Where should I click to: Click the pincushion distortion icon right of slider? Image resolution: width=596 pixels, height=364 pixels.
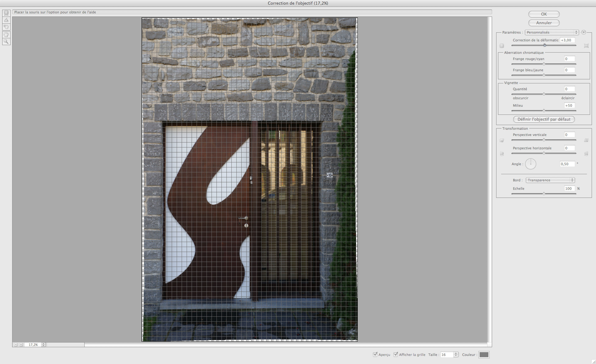pyautogui.click(x=586, y=46)
